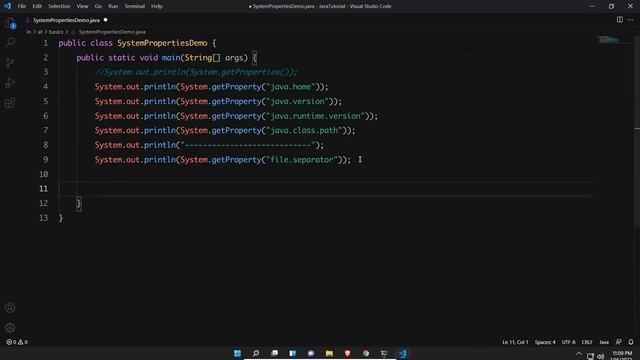Launch Chrome from taskbar
The image size is (640, 360).
click(366, 353)
